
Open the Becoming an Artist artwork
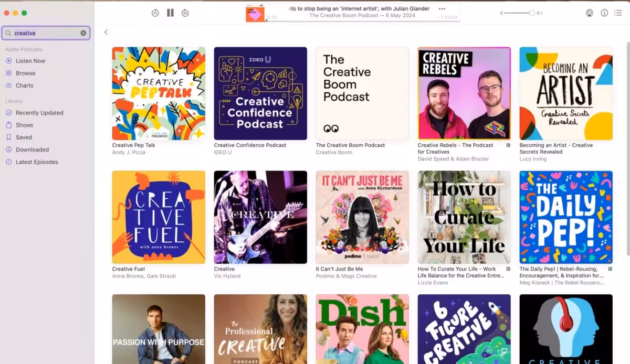pyautogui.click(x=566, y=93)
